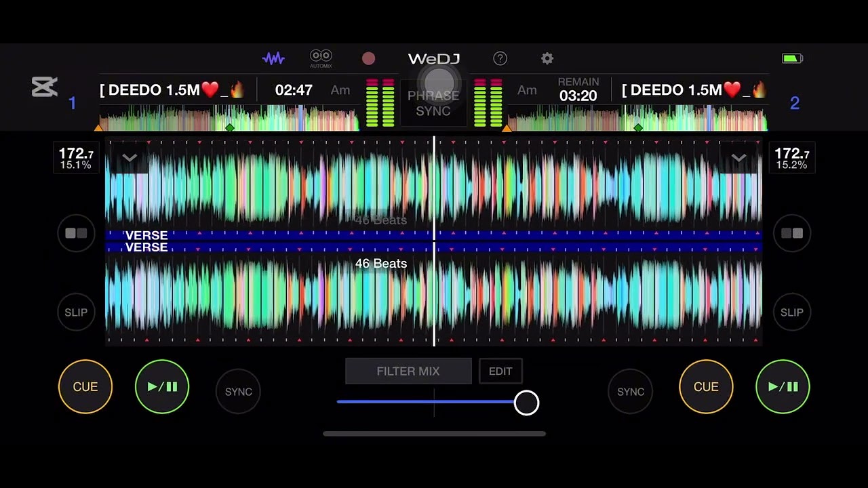
Task: Expand deck 2 chevron dropdown on waveform
Action: [x=738, y=158]
